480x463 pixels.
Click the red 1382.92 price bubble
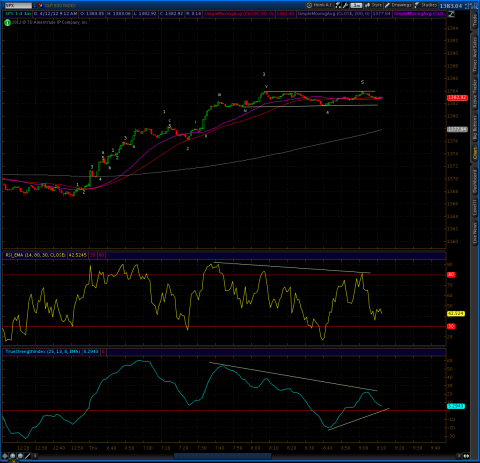click(457, 98)
